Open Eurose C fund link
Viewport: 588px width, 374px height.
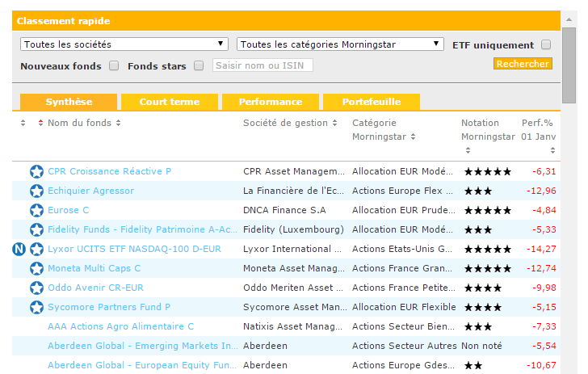pyautogui.click(x=68, y=210)
